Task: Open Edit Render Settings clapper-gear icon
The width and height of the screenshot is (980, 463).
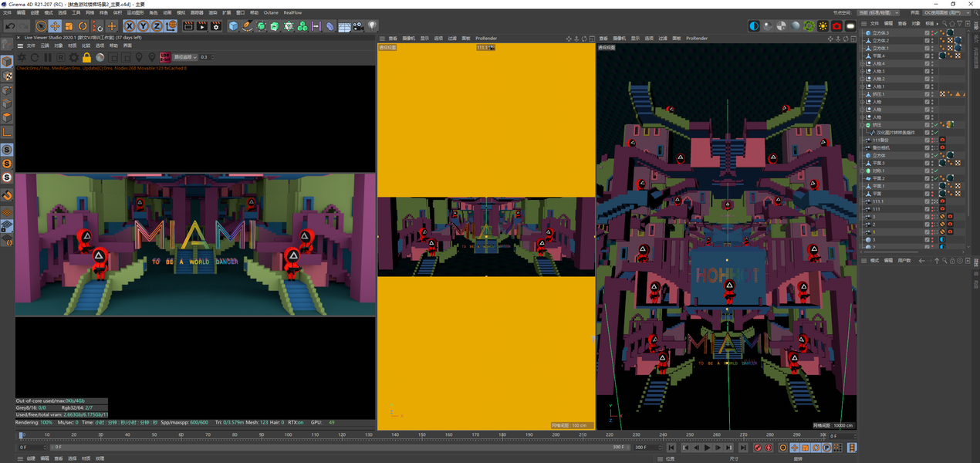Action: pos(216,26)
